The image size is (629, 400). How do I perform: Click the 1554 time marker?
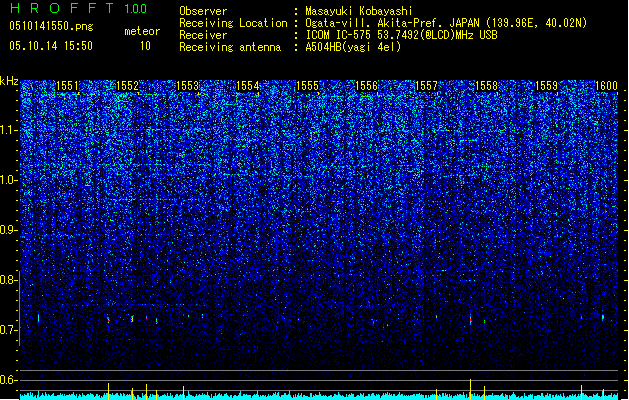coord(248,86)
